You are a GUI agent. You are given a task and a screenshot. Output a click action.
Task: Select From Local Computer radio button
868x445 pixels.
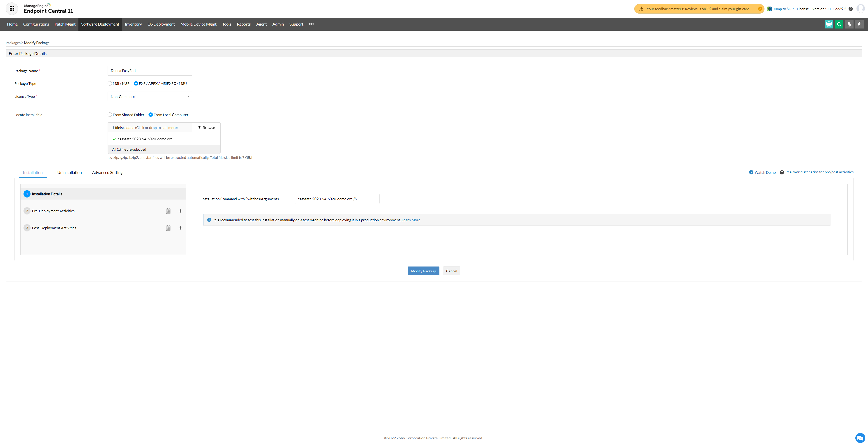click(151, 115)
